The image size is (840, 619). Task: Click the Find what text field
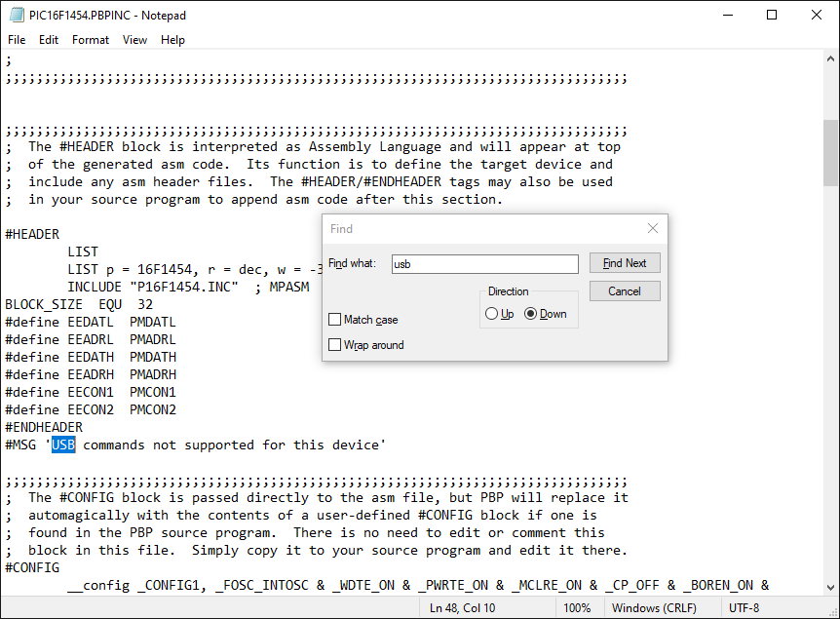pyautogui.click(x=484, y=264)
